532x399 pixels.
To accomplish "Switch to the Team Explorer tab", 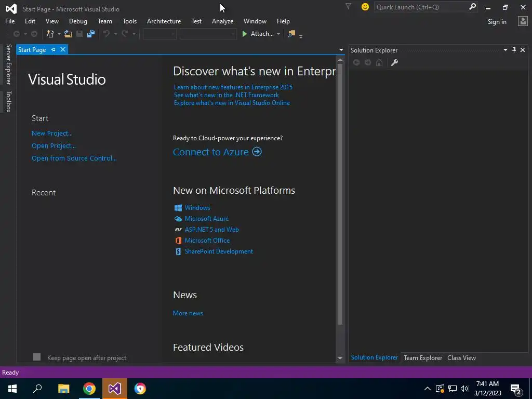I will 423,357.
